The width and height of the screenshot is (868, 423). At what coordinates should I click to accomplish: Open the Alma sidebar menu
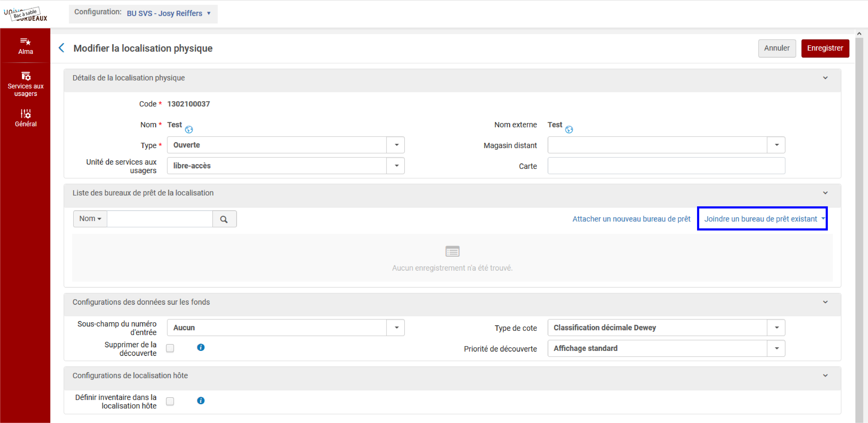(x=25, y=46)
